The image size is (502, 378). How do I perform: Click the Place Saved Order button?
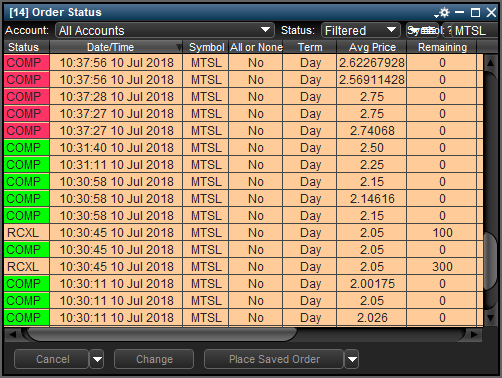pos(274,359)
